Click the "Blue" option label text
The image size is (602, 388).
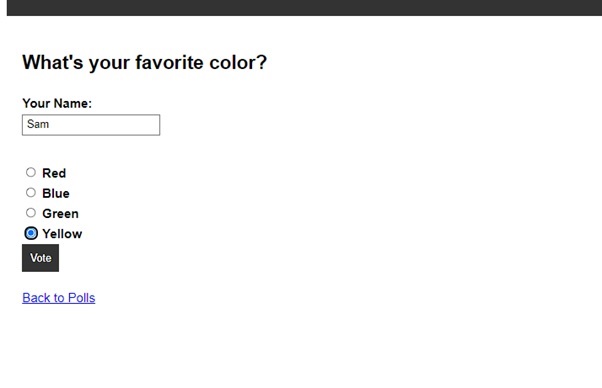coord(56,193)
